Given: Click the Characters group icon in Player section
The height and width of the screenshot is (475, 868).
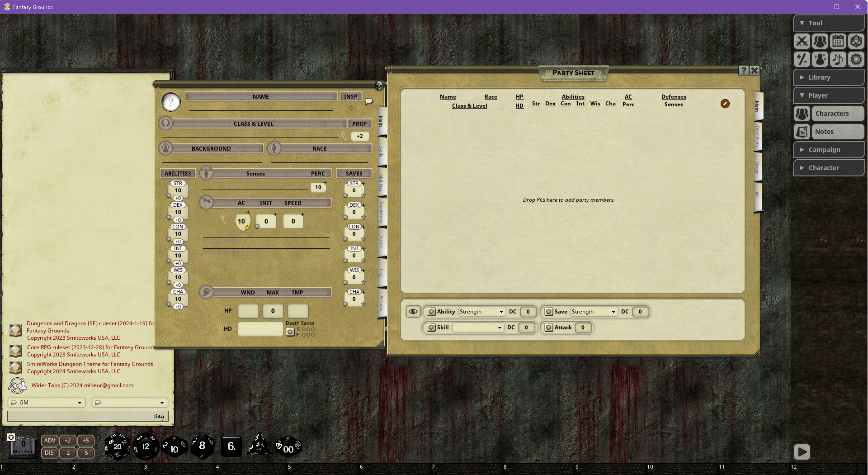Looking at the screenshot, I should pyautogui.click(x=802, y=114).
